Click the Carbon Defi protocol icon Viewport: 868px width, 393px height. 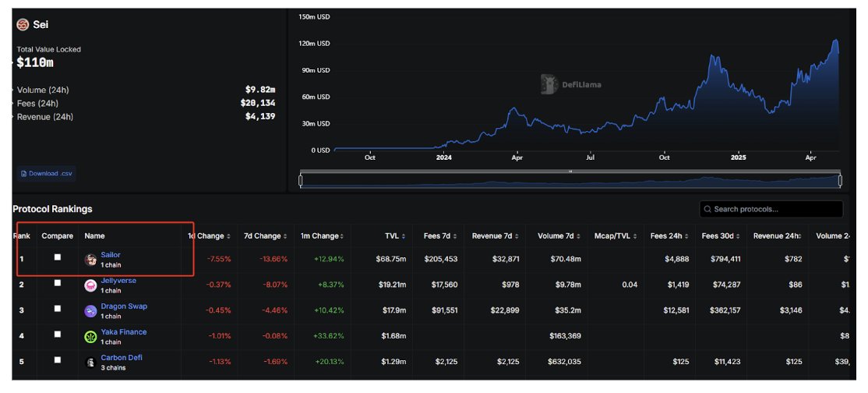click(x=91, y=363)
